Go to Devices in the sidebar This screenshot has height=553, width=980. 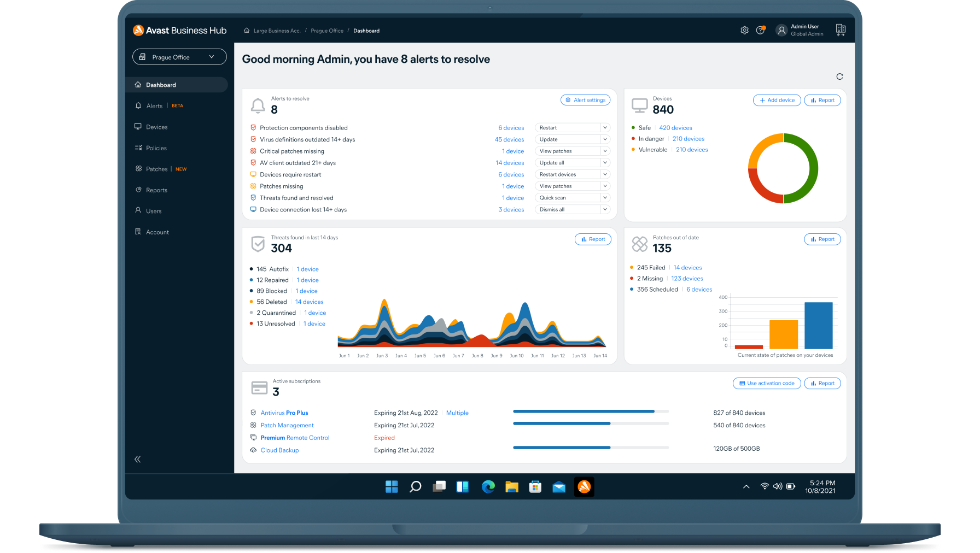pyautogui.click(x=156, y=127)
